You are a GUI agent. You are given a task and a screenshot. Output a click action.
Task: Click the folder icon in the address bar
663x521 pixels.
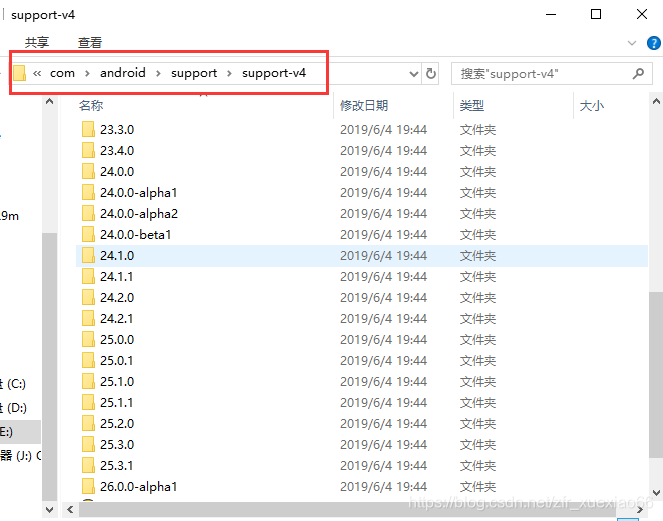coord(19,73)
